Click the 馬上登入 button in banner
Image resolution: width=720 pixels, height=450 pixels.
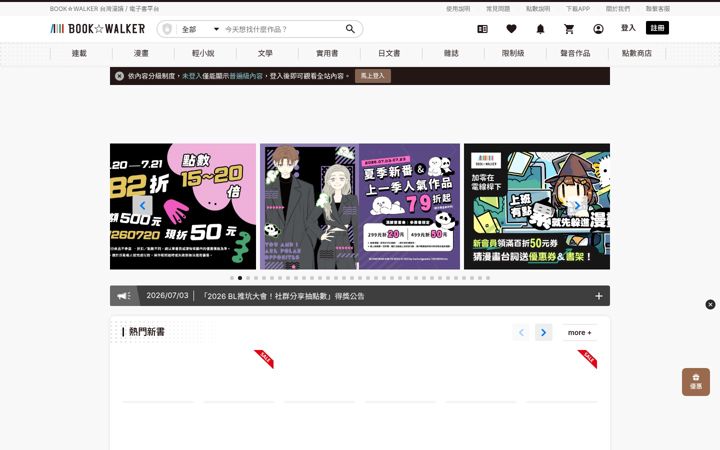(372, 76)
